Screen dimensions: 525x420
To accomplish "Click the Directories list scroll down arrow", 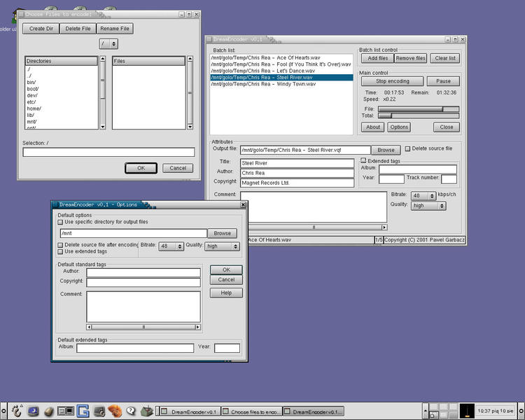I will pyautogui.click(x=103, y=127).
